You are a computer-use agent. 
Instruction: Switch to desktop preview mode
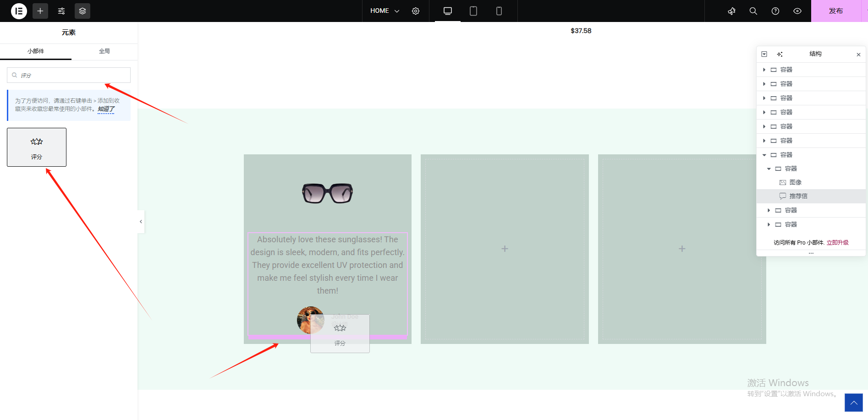click(x=448, y=11)
